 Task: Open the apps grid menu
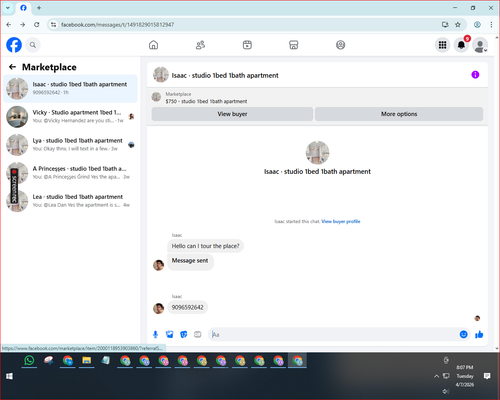point(442,45)
